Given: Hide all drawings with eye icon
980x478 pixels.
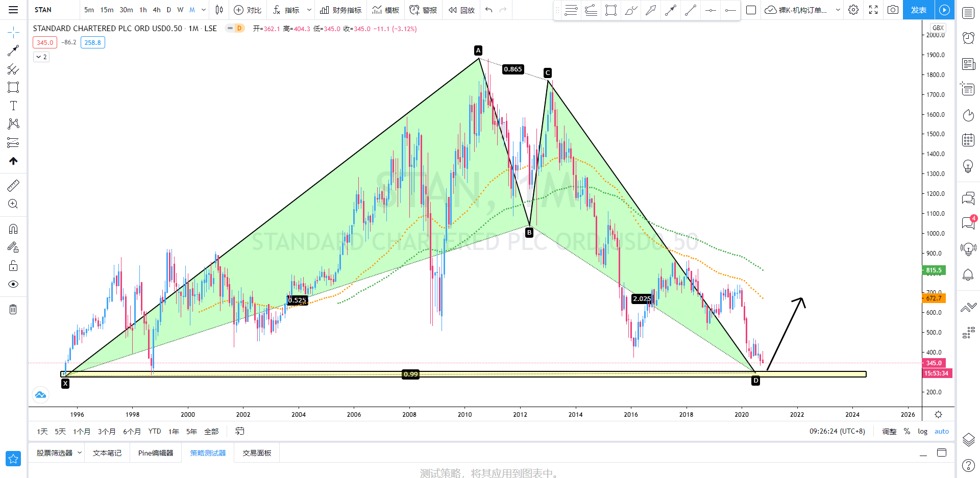Looking at the screenshot, I should coord(13,284).
